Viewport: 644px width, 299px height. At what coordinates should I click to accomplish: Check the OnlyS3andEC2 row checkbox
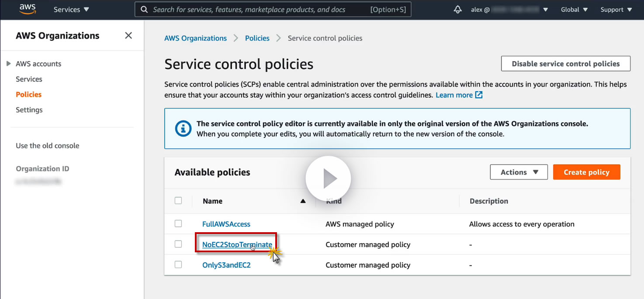178,265
